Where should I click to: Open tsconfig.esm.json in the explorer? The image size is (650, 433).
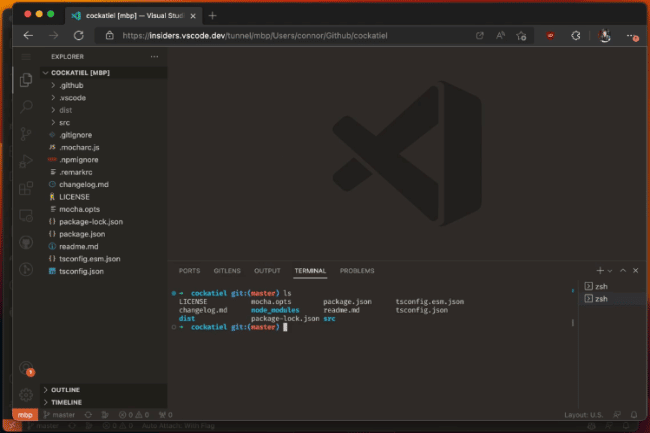[x=104, y=259]
